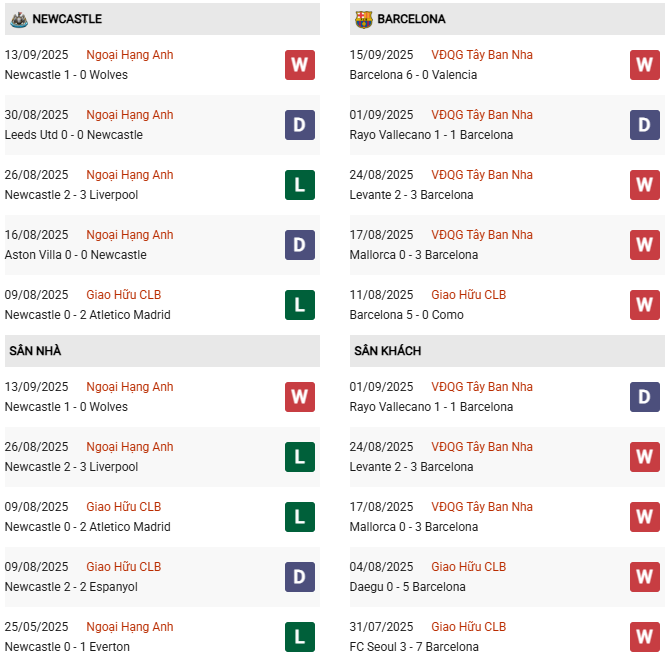Click the D badge for Leeds Utd 0 - 0 Newcastle

coord(300,125)
